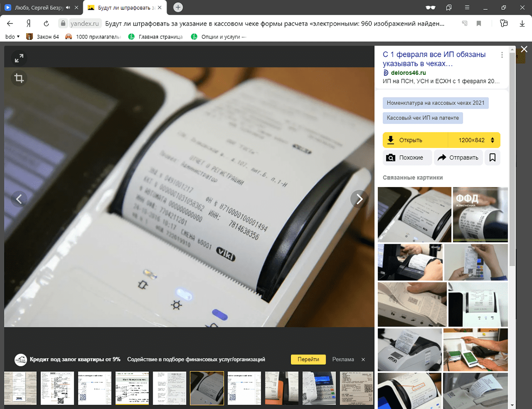Select the crop image tool
This screenshot has width=532, height=409.
pyautogui.click(x=19, y=78)
